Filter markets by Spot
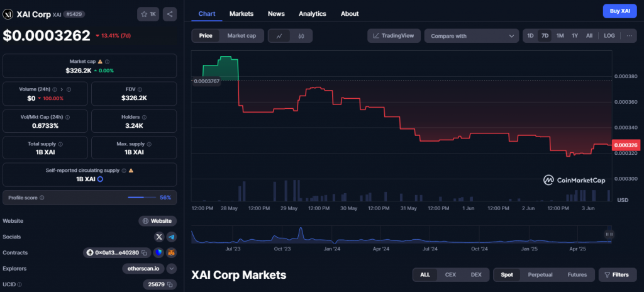The height and width of the screenshot is (292, 644). coord(507,275)
